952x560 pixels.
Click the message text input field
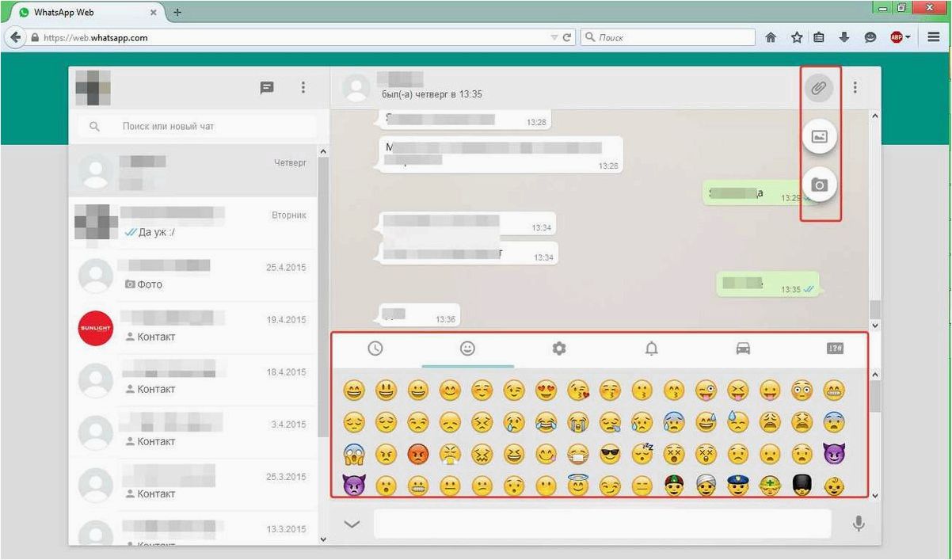[x=602, y=524]
